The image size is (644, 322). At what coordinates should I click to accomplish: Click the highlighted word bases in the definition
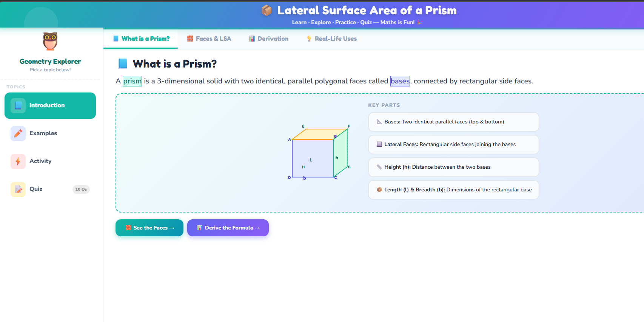pos(400,81)
